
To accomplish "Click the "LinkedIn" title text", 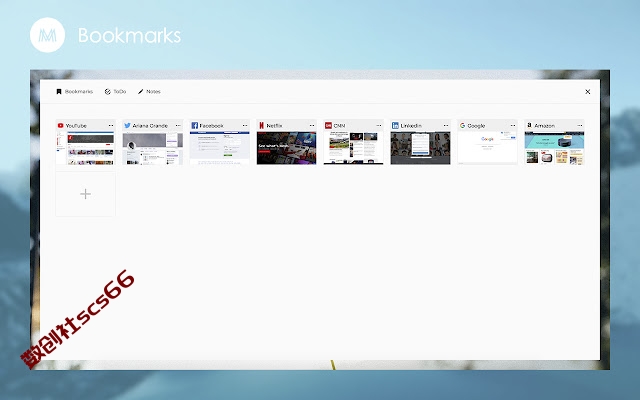I will coord(411,126).
